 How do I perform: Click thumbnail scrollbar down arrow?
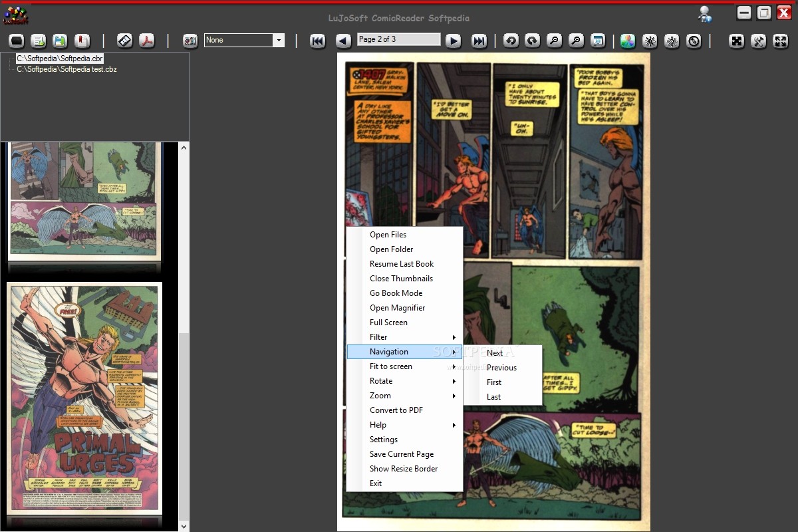point(184,526)
